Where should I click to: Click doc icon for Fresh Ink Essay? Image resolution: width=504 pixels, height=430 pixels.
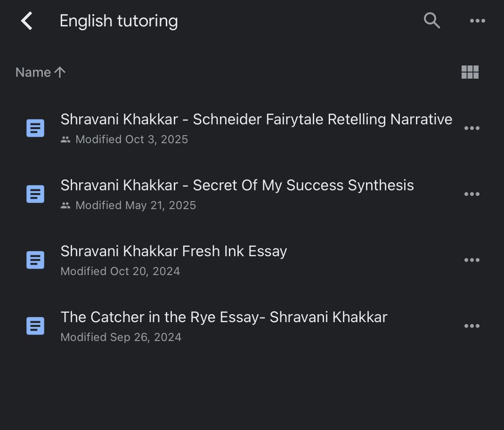point(35,260)
